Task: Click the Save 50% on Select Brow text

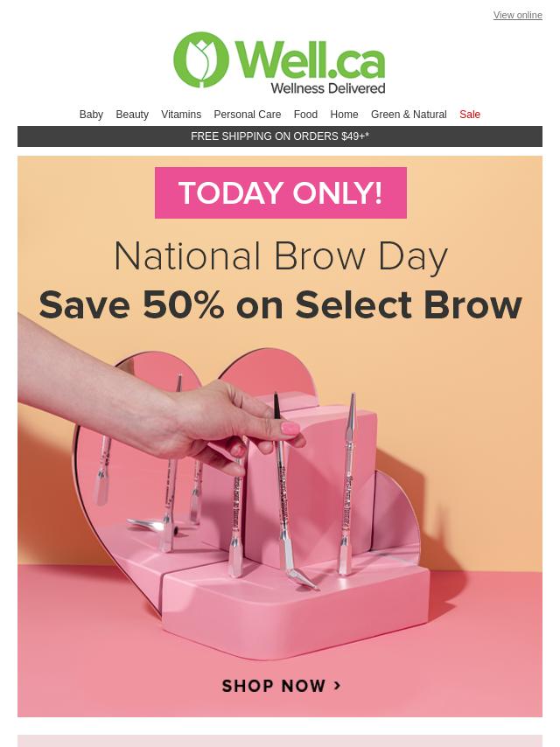Action: point(280,305)
